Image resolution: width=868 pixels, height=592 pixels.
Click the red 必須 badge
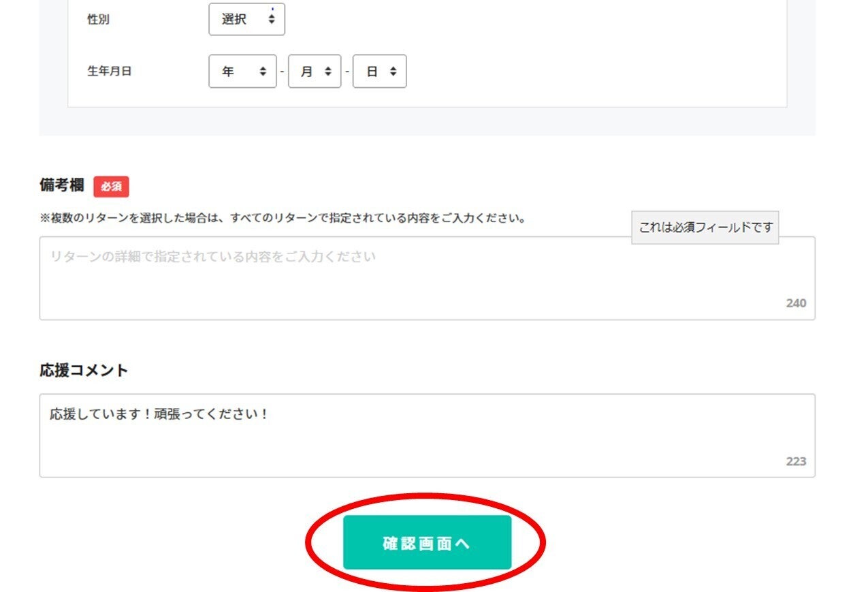pos(111,187)
